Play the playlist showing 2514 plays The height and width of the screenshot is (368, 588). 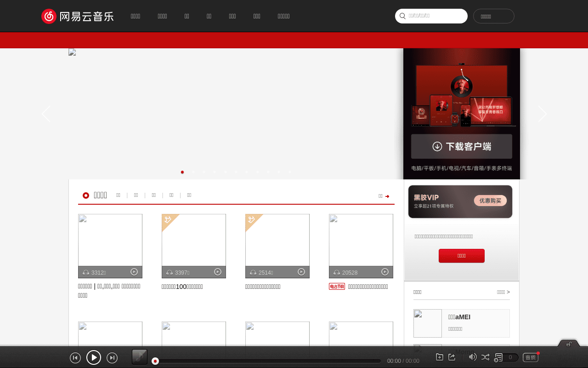tap(301, 272)
